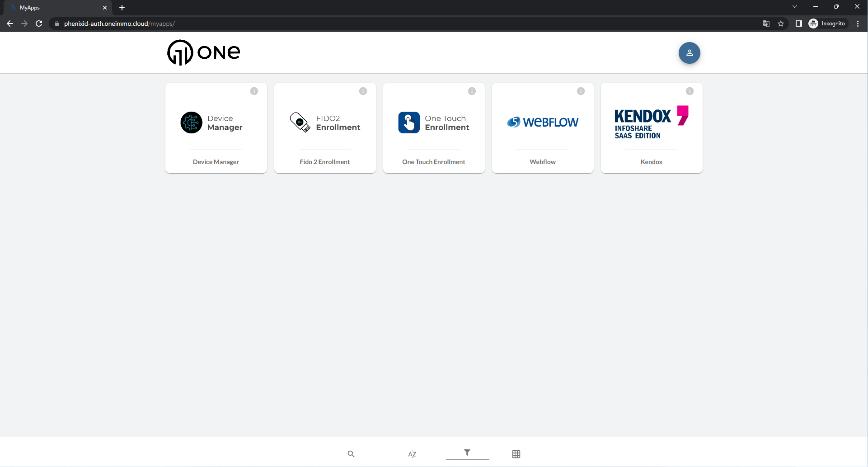Image resolution: width=868 pixels, height=467 pixels.
Task: Open the FIDO2 Enrollment app logo
Action: click(x=325, y=123)
